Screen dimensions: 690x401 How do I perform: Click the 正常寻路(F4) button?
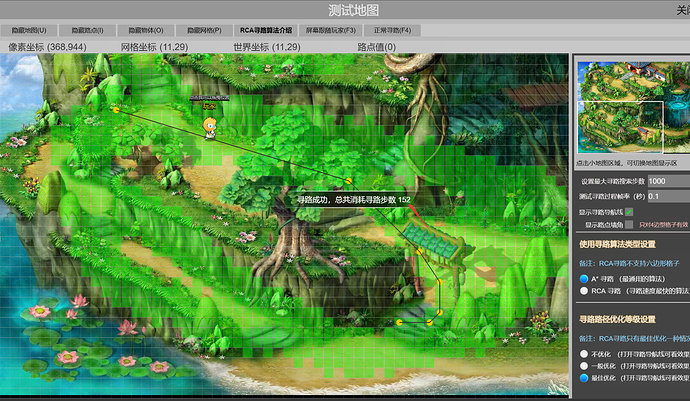point(392,30)
